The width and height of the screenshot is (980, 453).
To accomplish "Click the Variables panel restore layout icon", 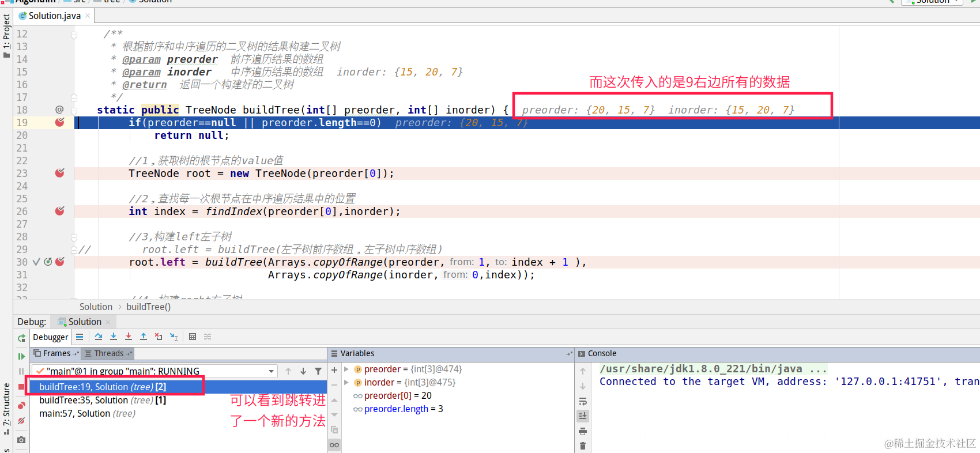I will tap(569, 353).
